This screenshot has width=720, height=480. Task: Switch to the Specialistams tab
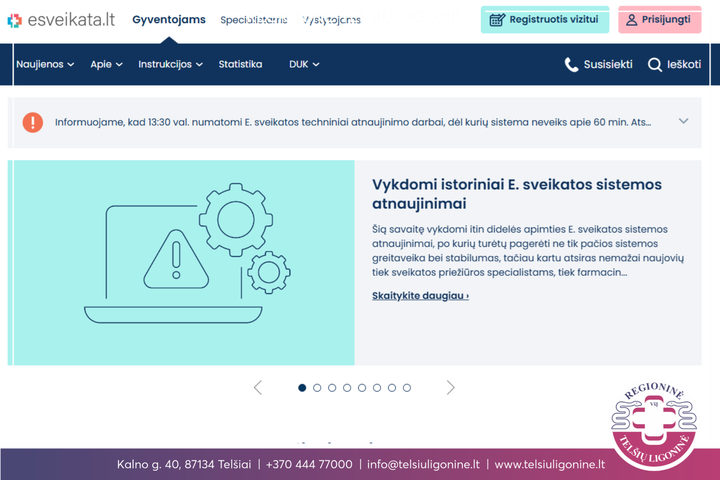pyautogui.click(x=253, y=20)
